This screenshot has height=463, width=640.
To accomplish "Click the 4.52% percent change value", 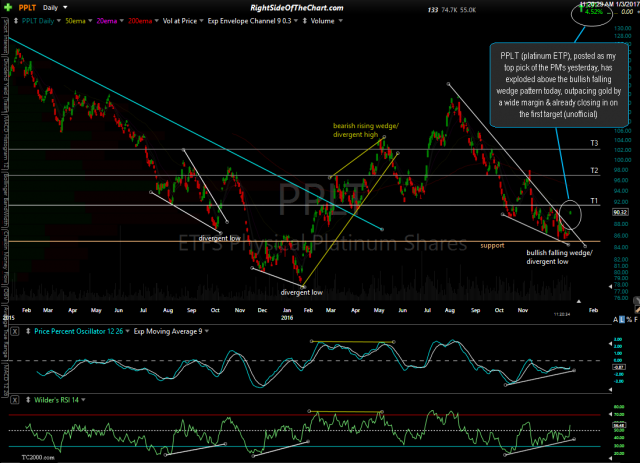I will click(x=593, y=12).
